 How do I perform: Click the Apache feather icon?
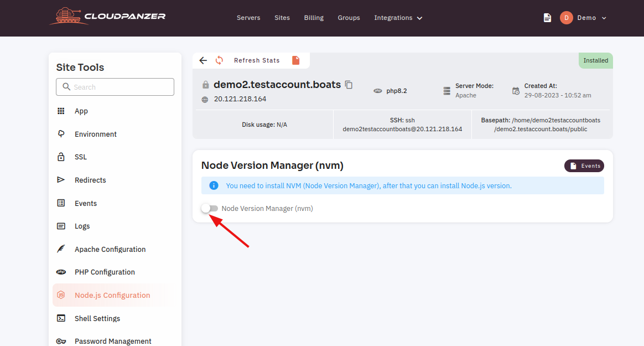[61, 249]
